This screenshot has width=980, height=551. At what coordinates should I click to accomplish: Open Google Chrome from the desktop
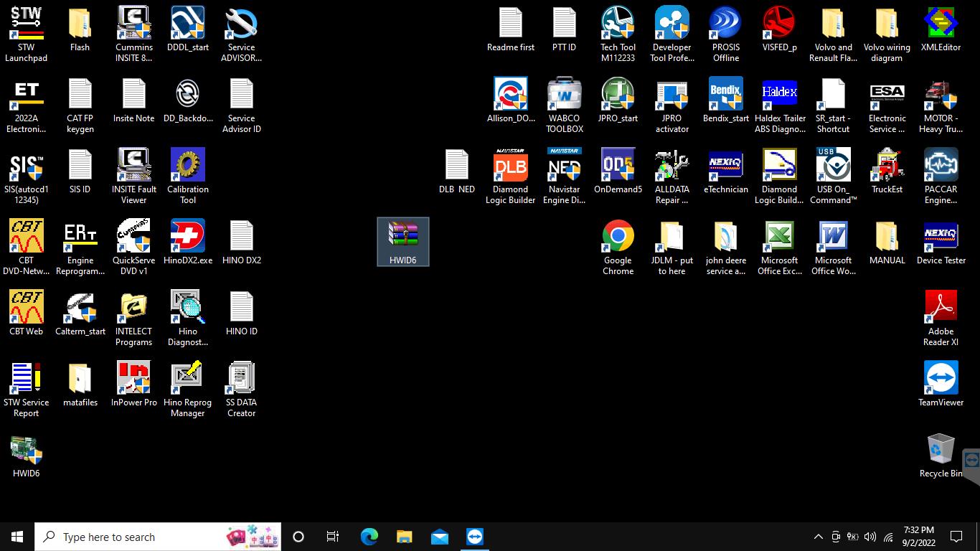(618, 248)
